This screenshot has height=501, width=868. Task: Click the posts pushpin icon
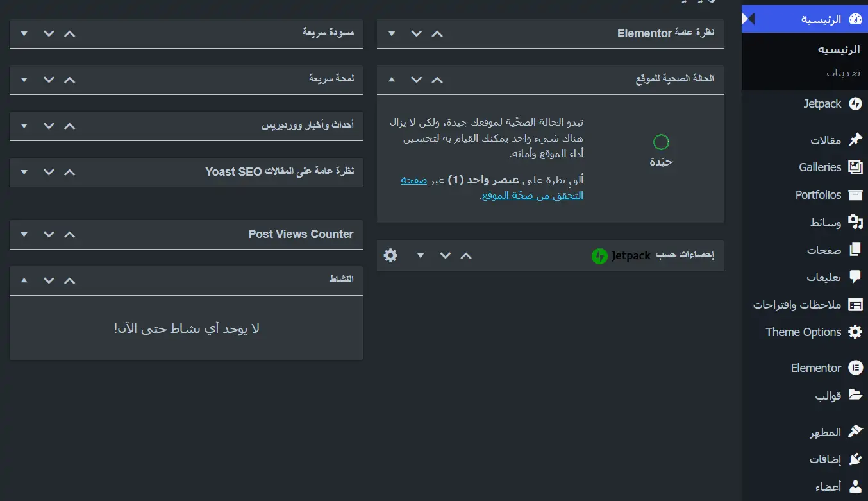click(x=855, y=140)
